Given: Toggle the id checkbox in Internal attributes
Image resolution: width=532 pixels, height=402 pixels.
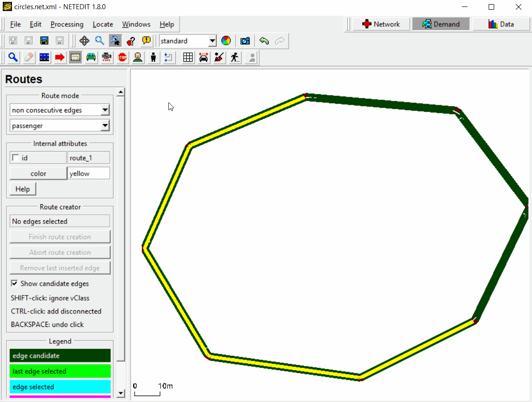Looking at the screenshot, I should [x=16, y=158].
